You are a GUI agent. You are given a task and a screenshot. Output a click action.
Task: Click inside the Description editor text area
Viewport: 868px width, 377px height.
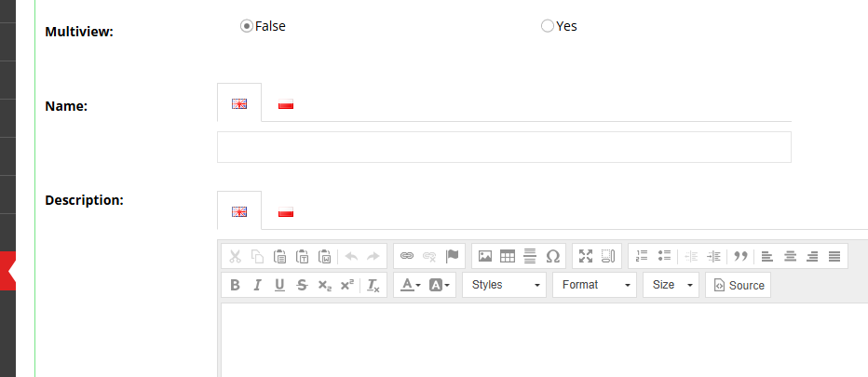[544, 340]
